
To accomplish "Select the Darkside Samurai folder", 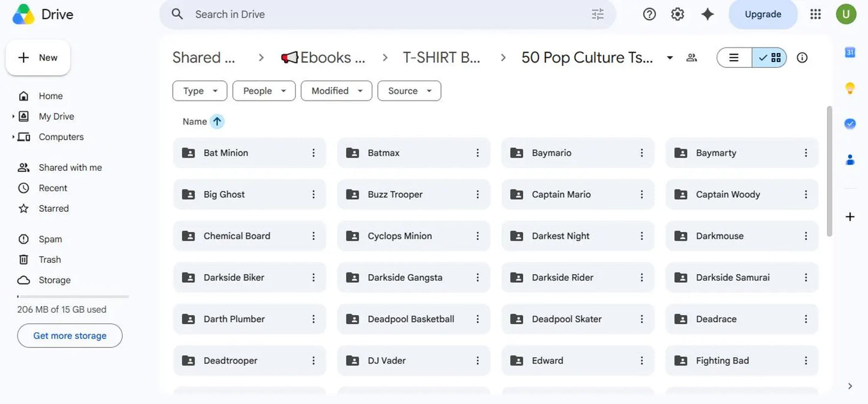I will [742, 277].
